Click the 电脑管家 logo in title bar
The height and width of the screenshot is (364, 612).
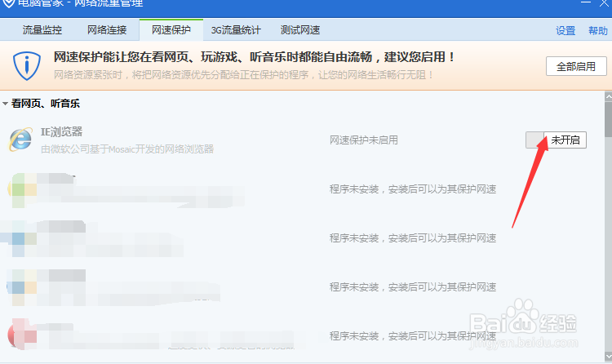9,3
